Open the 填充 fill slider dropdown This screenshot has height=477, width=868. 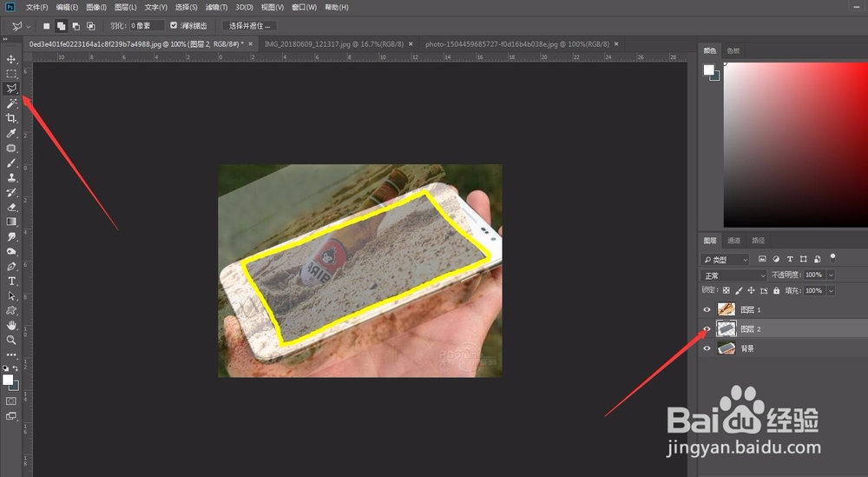pos(831,290)
